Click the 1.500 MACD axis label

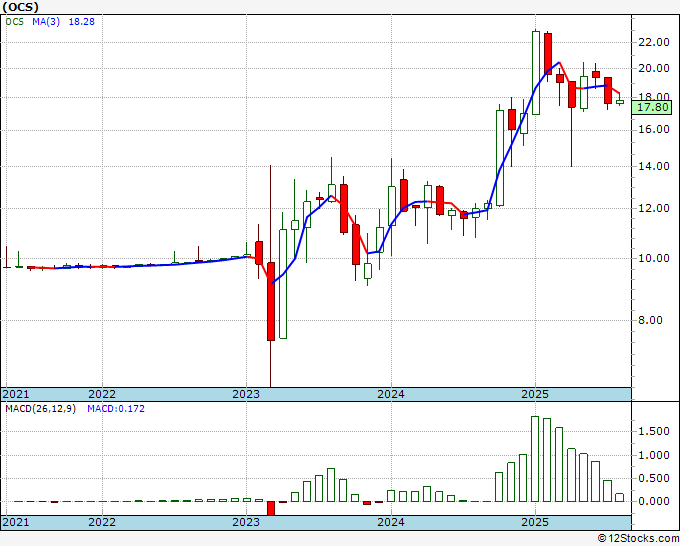click(654, 431)
